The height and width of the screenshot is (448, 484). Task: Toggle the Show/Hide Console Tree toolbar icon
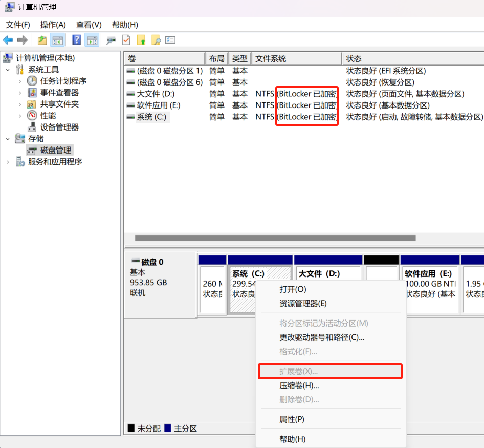(x=58, y=40)
